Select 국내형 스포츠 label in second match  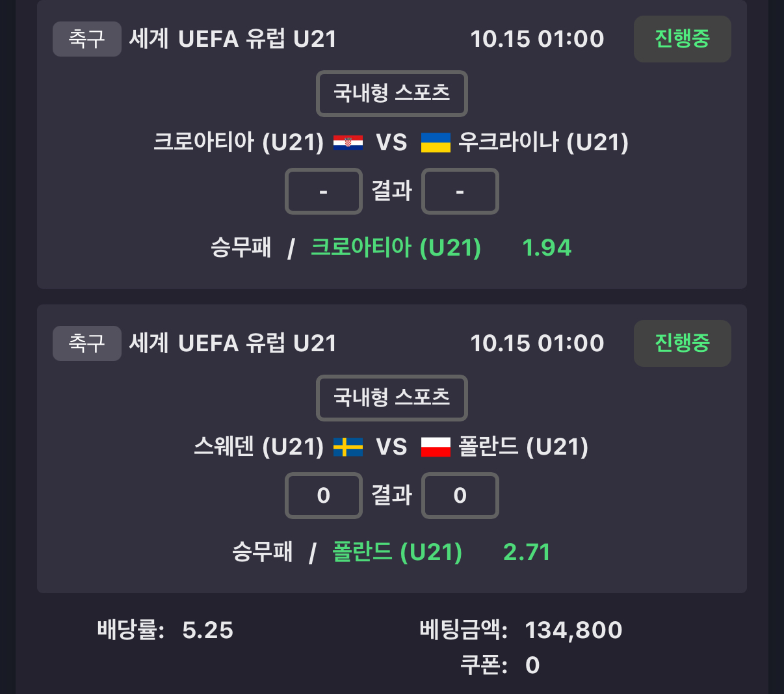coord(391,397)
